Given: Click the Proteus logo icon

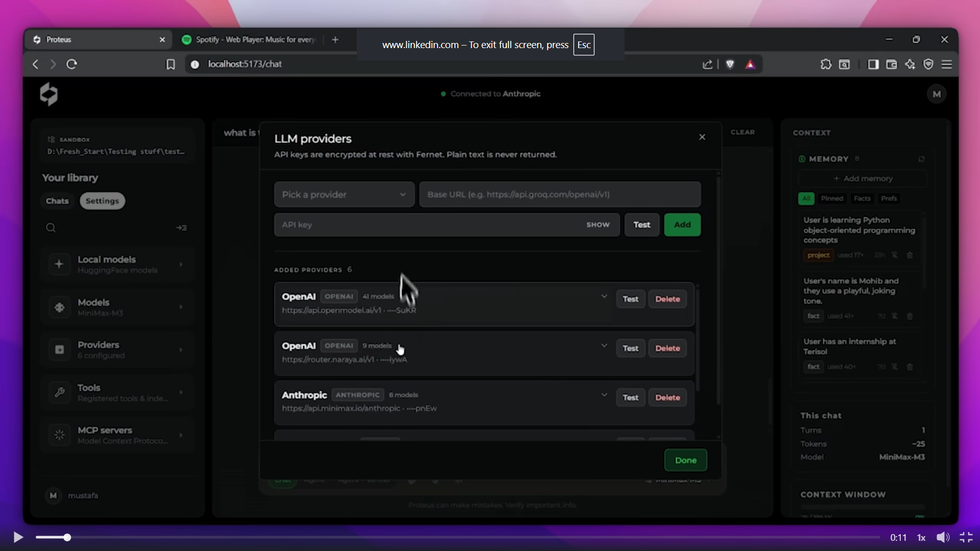Looking at the screenshot, I should coord(49,94).
